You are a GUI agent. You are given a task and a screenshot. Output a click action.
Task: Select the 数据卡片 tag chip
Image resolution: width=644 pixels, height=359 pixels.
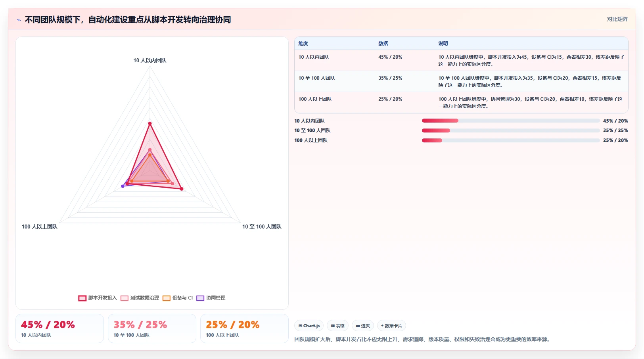pyautogui.click(x=391, y=326)
